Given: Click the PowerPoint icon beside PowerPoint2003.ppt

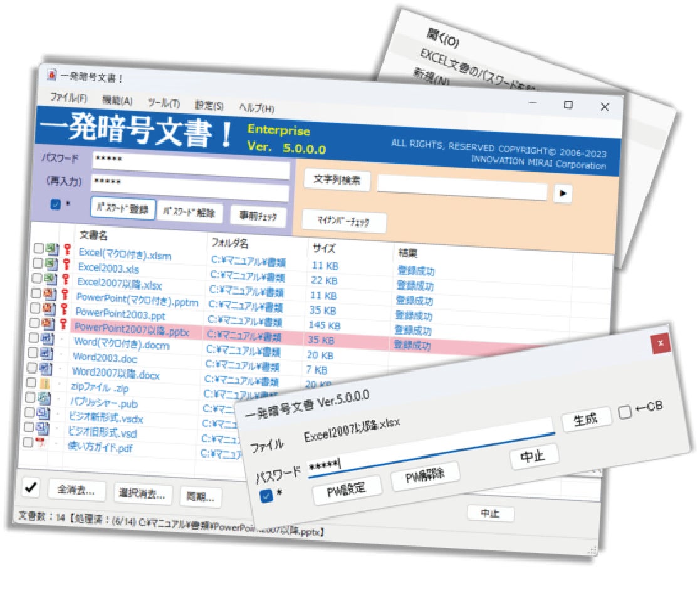Looking at the screenshot, I should [49, 308].
